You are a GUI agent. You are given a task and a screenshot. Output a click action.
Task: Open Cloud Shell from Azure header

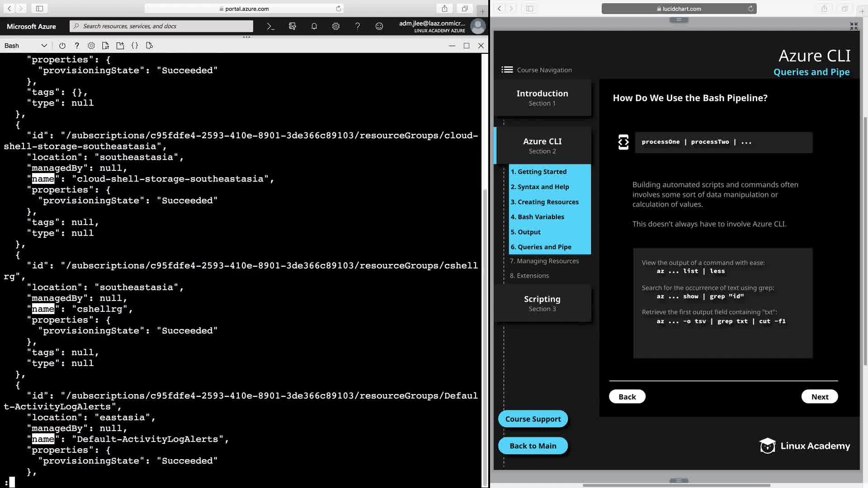pos(270,26)
